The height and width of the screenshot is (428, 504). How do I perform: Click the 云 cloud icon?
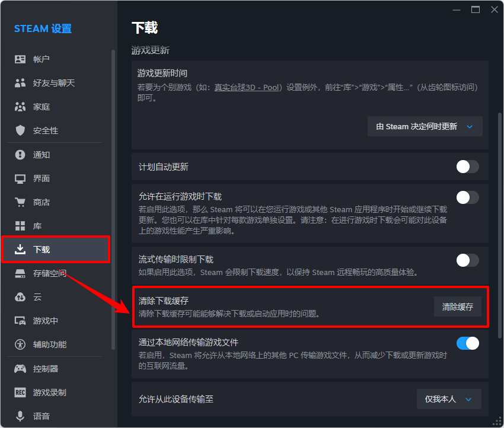click(20, 297)
